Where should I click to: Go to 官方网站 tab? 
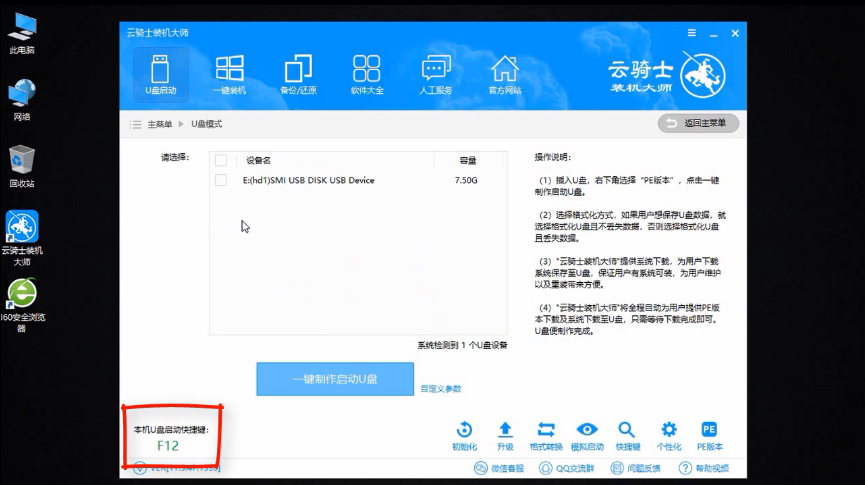click(505, 75)
